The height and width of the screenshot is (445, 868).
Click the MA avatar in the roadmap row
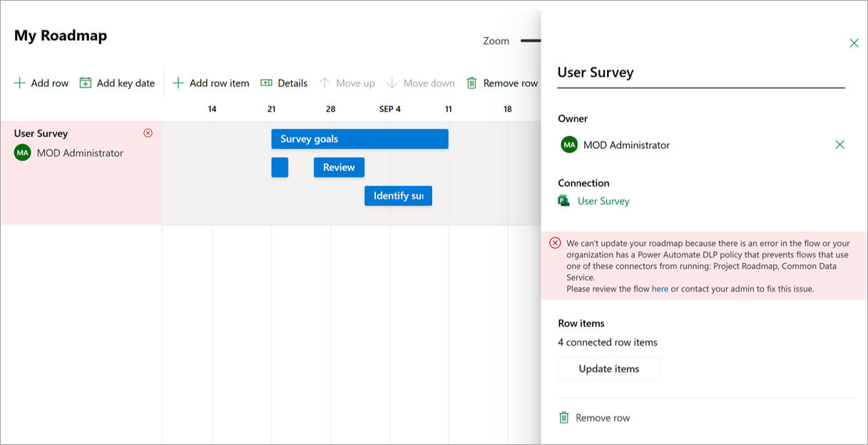(23, 153)
